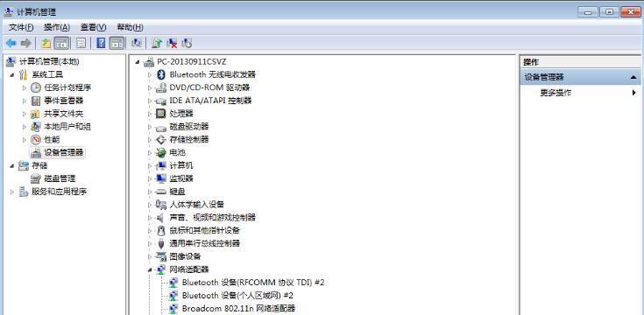
Task: Open 更多操作 in the actions pane
Action: (x=556, y=93)
